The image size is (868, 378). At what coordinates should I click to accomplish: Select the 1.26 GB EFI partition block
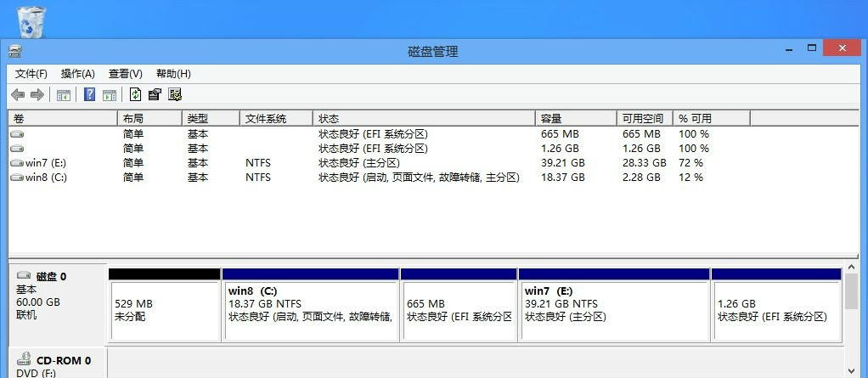click(776, 305)
